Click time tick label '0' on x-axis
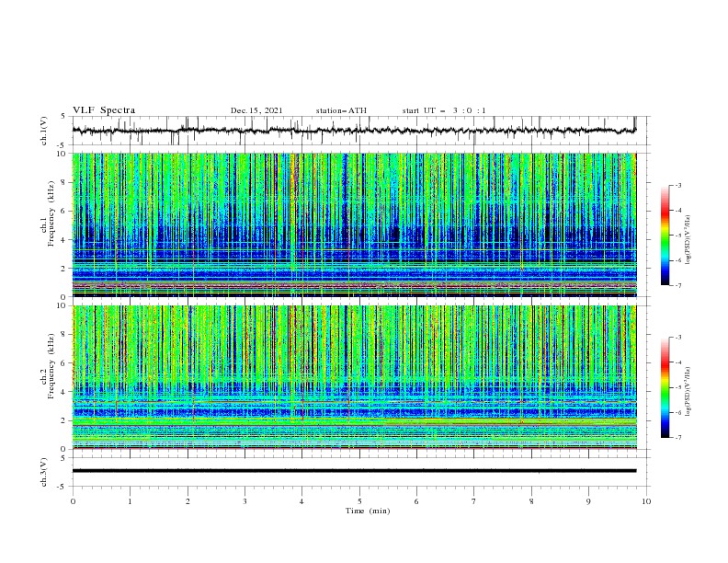 point(73,501)
